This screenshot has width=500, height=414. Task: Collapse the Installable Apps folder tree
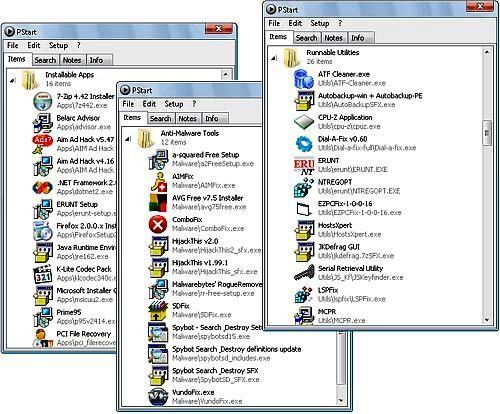[13, 80]
